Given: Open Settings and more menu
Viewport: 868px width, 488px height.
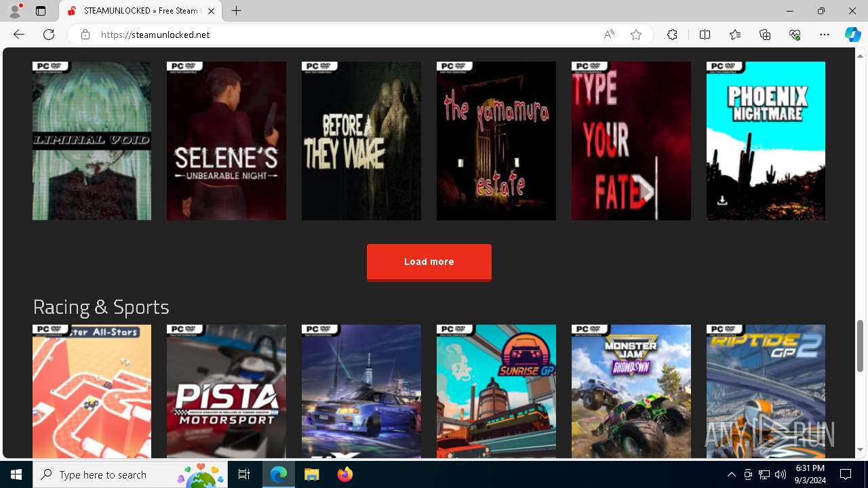Looking at the screenshot, I should click(x=825, y=35).
